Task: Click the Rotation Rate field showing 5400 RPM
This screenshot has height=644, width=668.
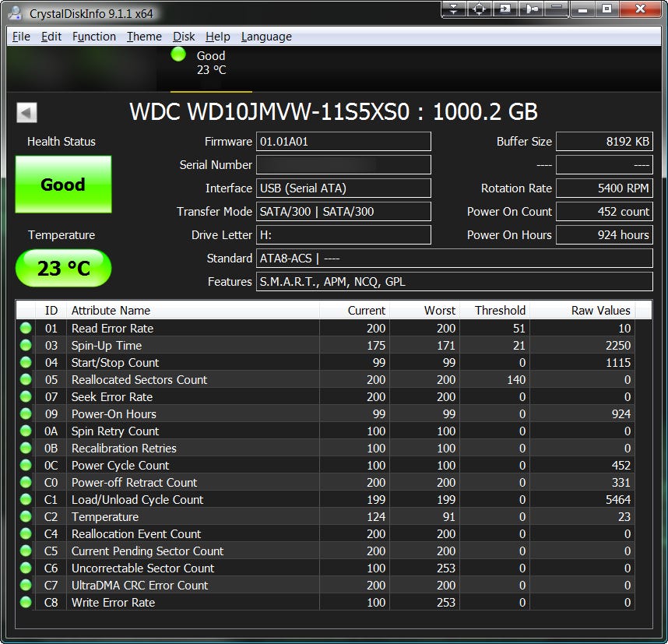Action: click(x=604, y=188)
